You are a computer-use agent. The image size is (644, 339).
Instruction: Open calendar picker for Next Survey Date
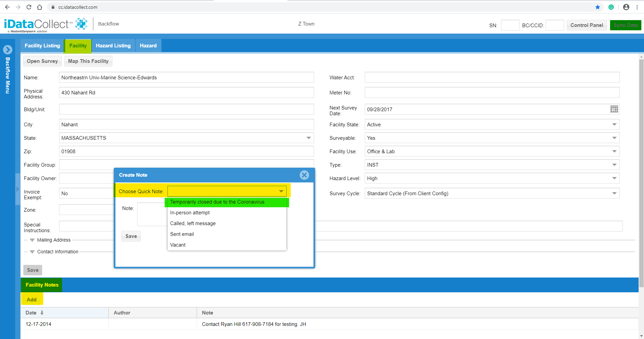(614, 109)
